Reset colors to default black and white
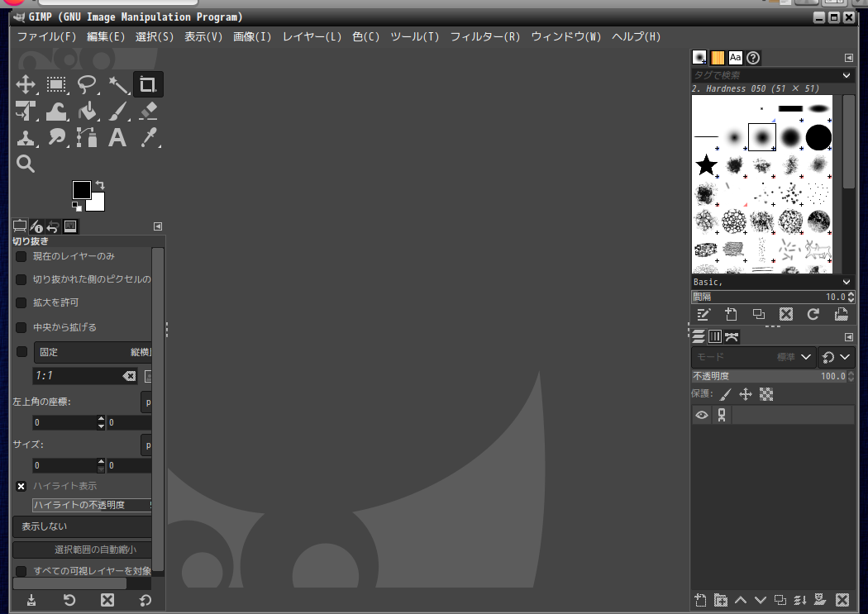868x614 pixels. 76,207
